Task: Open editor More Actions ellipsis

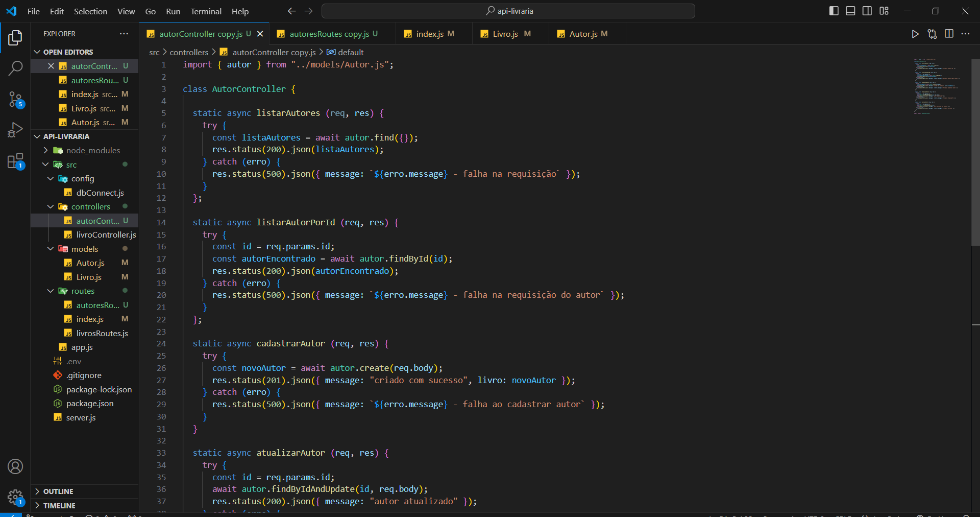Action: point(965,34)
